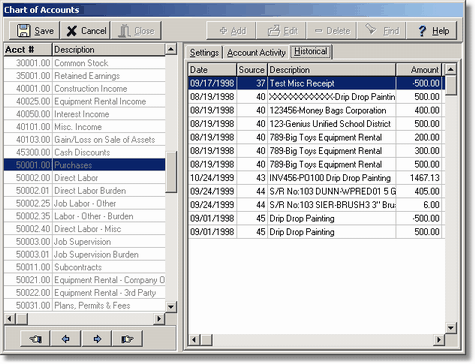Viewport: 475px width, 364px height.
Task: Click the Cancel toolbar button
Action: tap(86, 31)
